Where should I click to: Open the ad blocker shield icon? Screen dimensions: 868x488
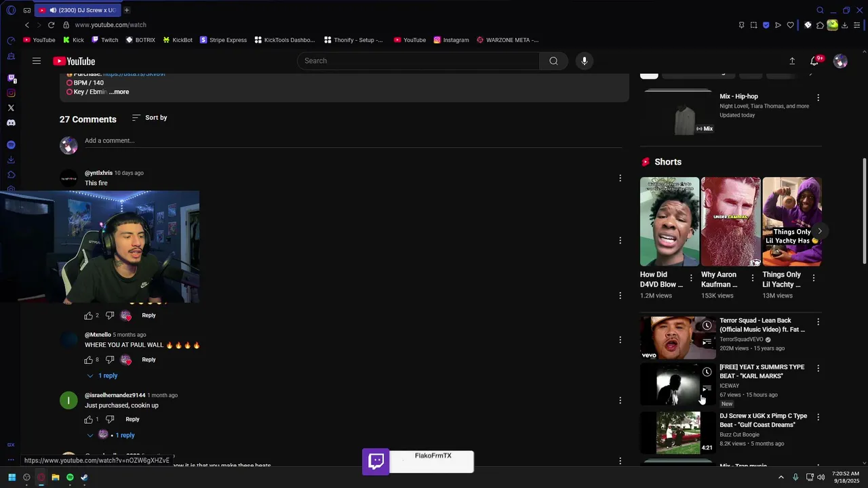(766, 25)
